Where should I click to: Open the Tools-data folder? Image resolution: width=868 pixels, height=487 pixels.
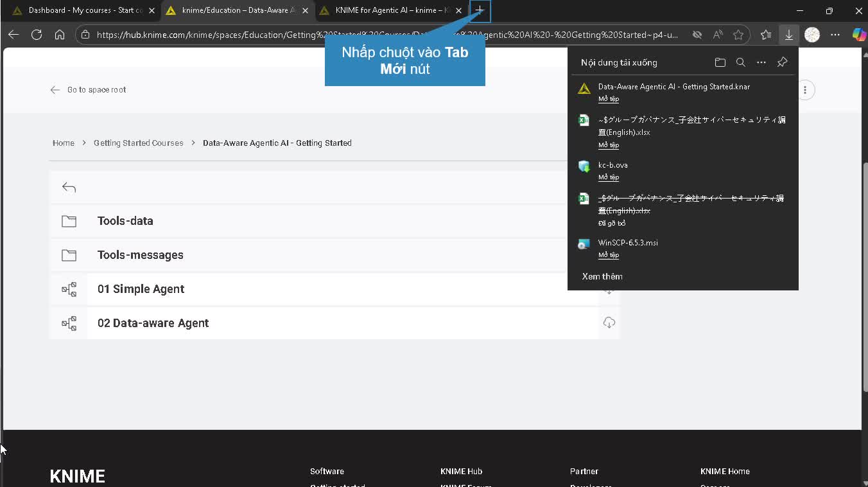point(125,221)
